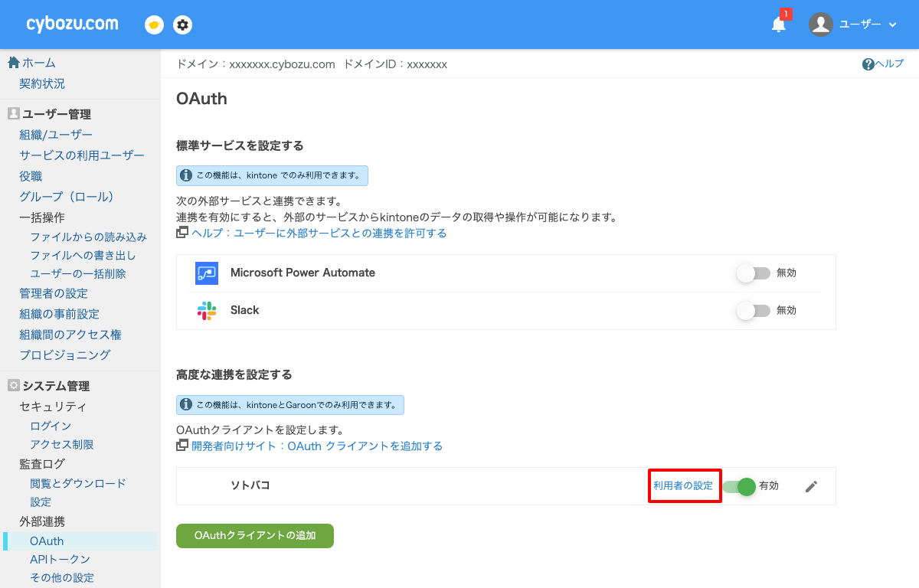This screenshot has height=588, width=919.
Task: Enable the Microsoft Power Automate toggle
Action: point(753,273)
